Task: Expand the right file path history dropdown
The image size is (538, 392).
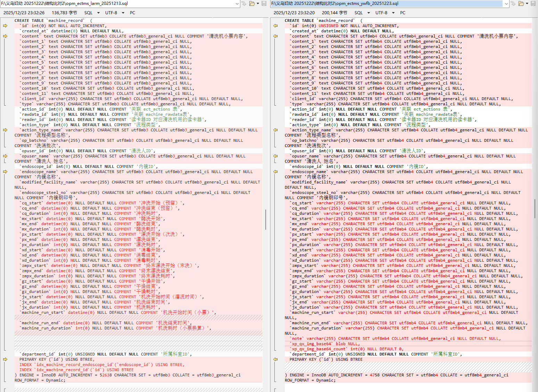Action: [x=506, y=3]
